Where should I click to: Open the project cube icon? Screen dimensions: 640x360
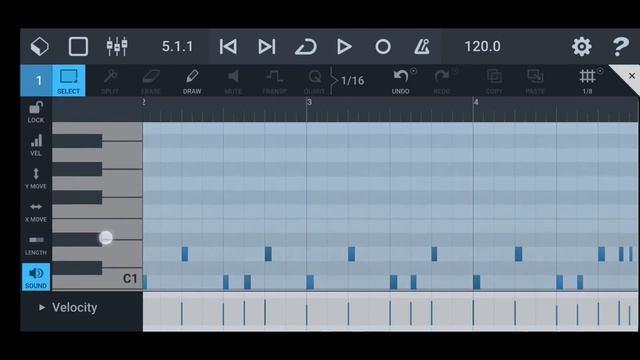point(40,46)
